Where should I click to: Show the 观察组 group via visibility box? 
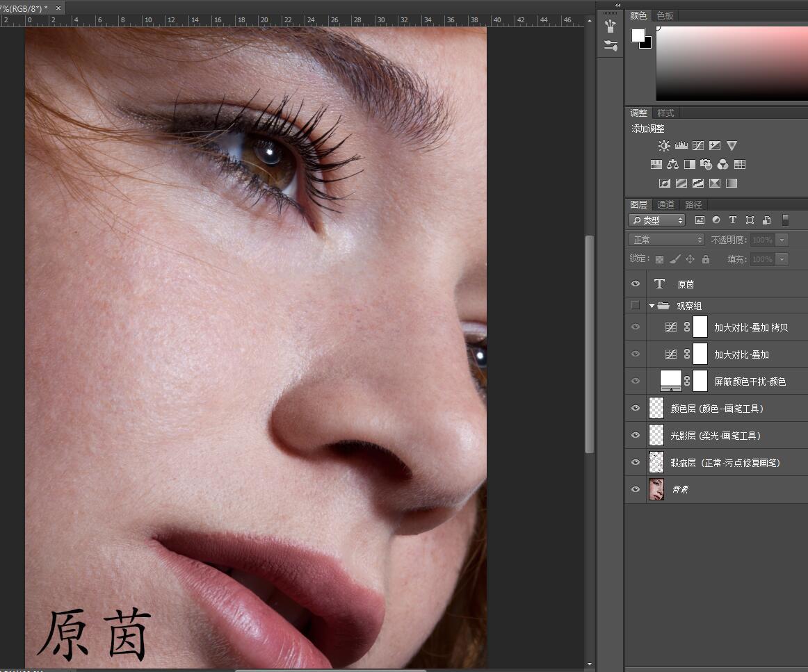click(x=635, y=305)
